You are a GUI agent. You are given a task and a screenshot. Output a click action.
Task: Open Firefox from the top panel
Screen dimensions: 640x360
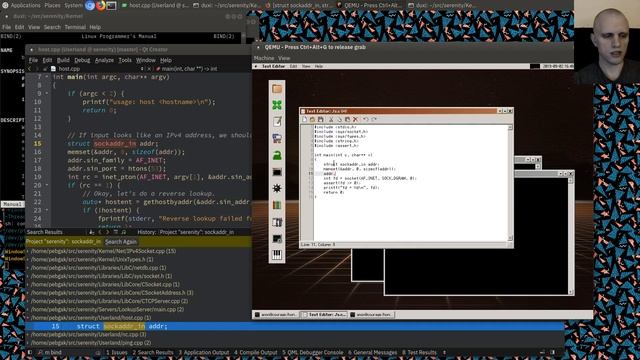[x=100, y=5]
